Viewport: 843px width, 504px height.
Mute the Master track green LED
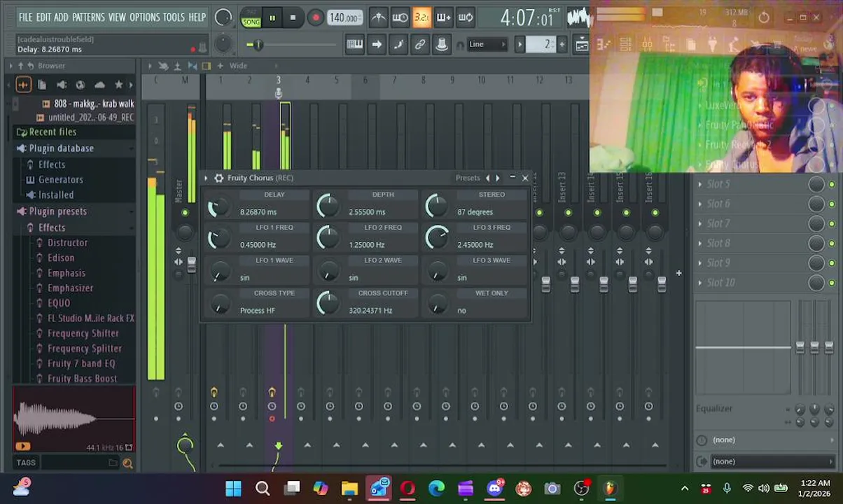coord(185,212)
